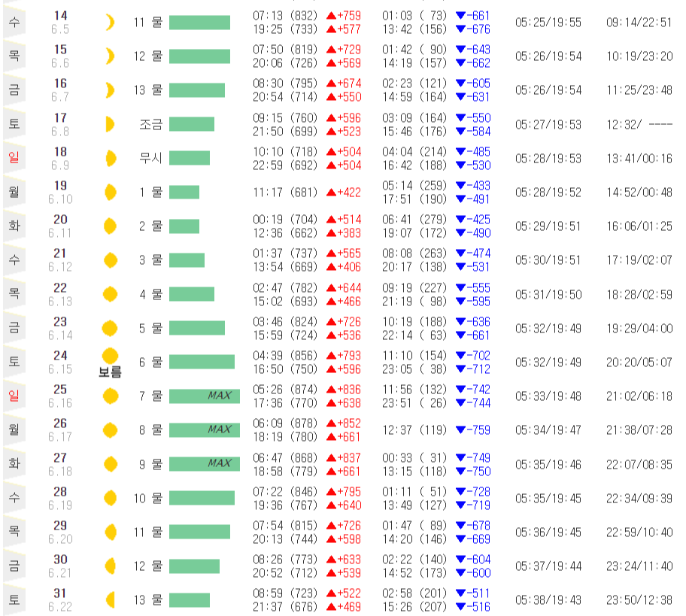Click high tide time 06:09 (878)
This screenshot has height=616, width=686.
pyautogui.click(x=285, y=423)
